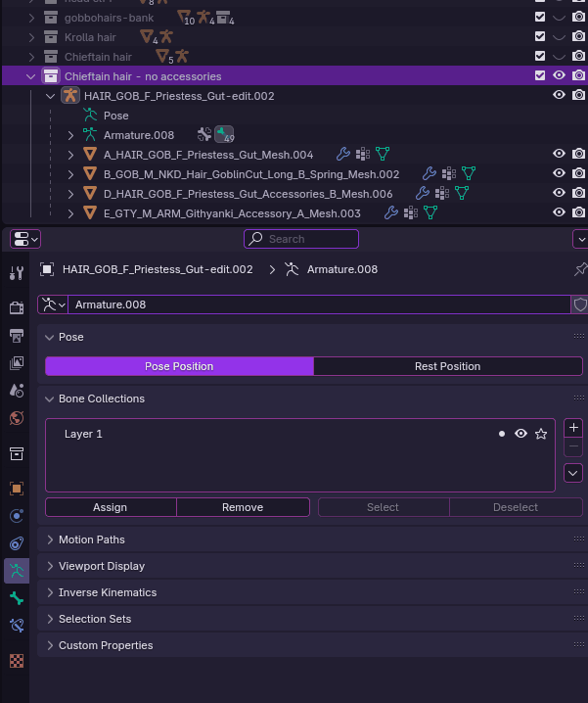Expand the Armature.008 tree item
Viewport: 588px width, 703px height.
click(70, 135)
